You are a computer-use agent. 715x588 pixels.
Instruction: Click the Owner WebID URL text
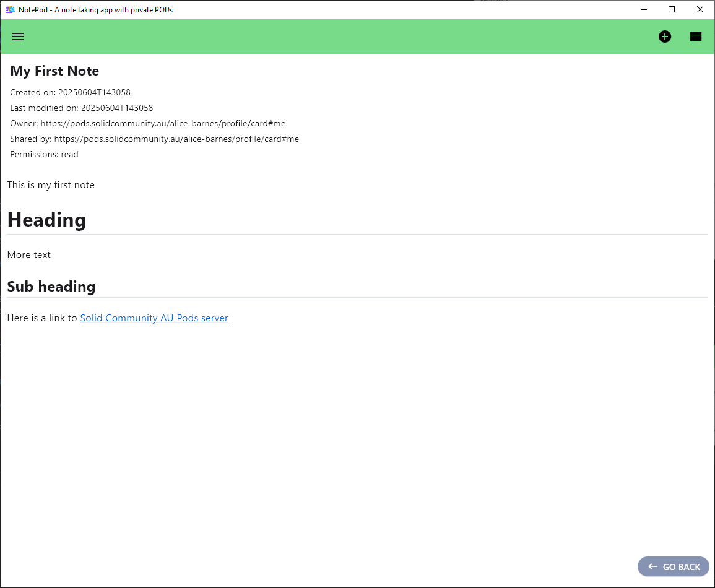click(x=163, y=124)
